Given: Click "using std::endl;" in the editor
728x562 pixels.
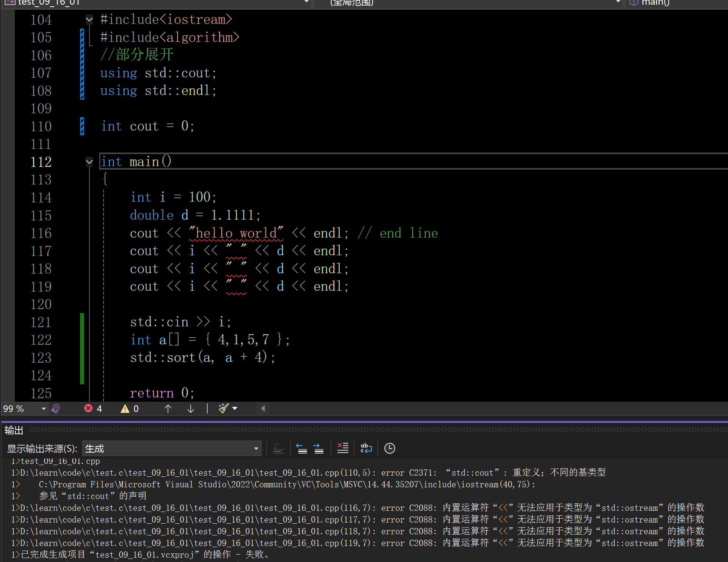Looking at the screenshot, I should coord(158,91).
